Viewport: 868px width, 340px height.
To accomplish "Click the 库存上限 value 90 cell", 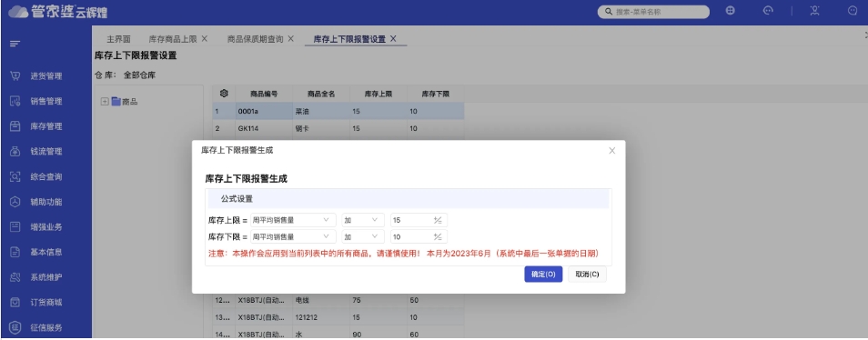I will [x=378, y=334].
